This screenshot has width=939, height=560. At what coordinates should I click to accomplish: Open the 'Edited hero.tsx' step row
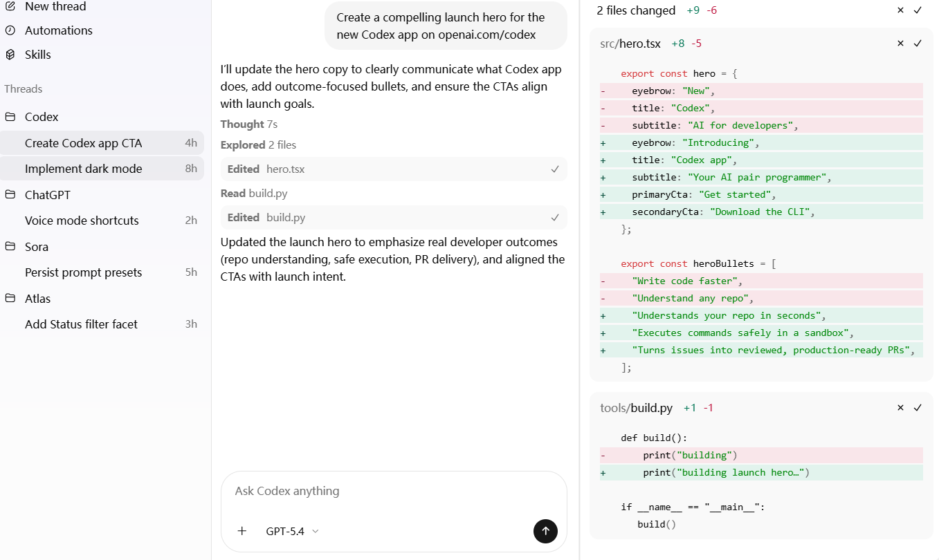(394, 169)
